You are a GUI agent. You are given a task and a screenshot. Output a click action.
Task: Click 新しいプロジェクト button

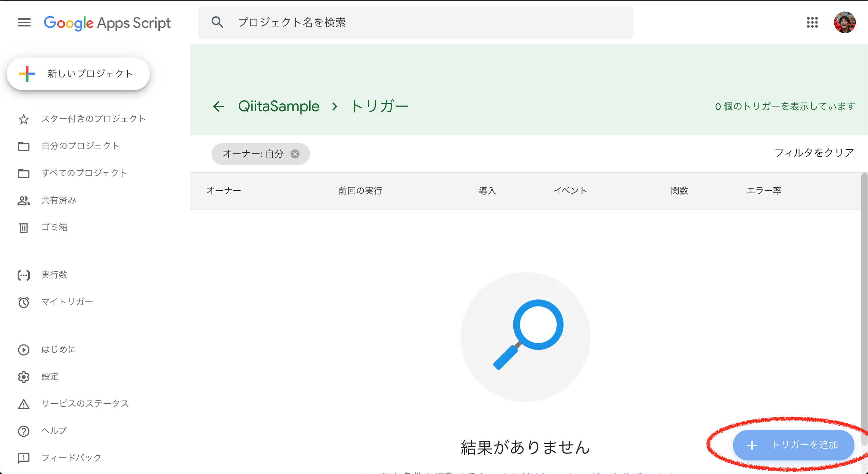(78, 74)
